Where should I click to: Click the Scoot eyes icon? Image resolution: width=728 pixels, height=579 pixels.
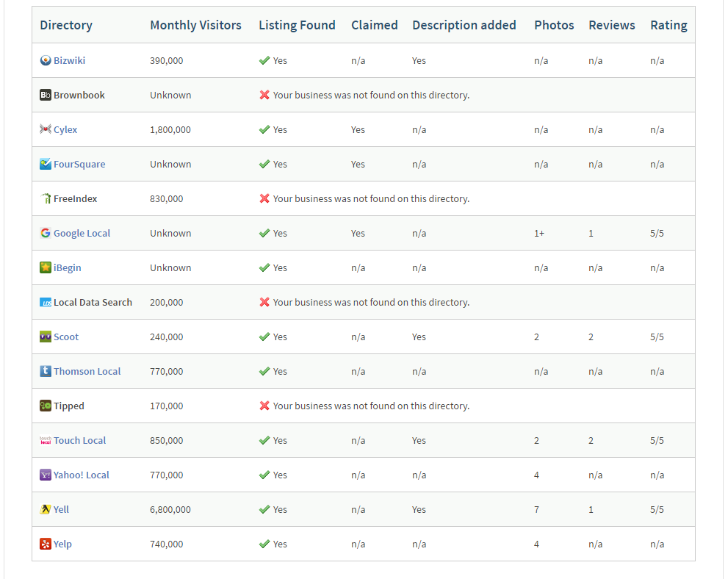pos(45,337)
